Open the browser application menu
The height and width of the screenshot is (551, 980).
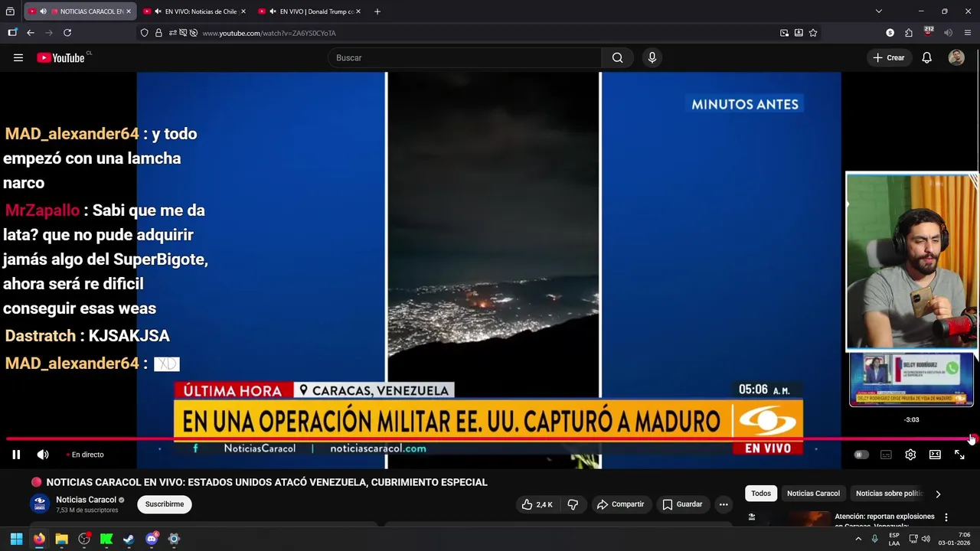click(968, 33)
